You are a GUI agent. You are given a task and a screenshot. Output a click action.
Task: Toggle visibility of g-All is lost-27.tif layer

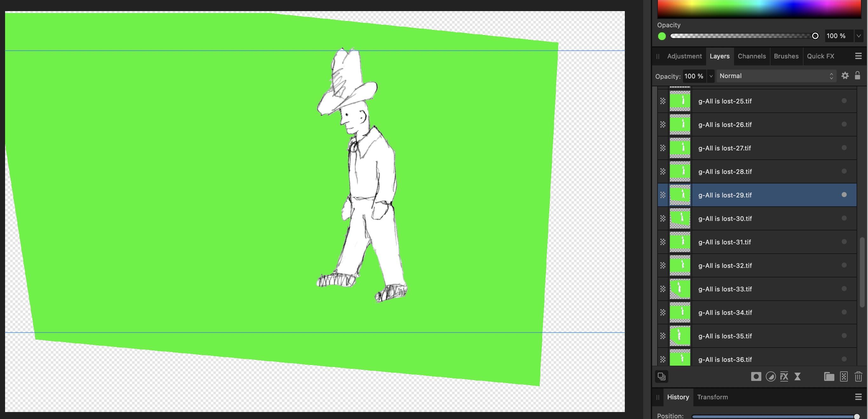(844, 148)
